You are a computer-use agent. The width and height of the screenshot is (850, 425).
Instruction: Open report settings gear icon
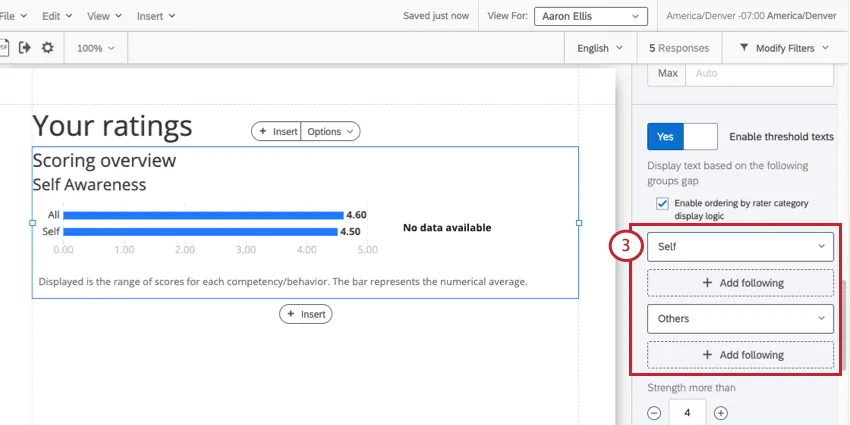(x=48, y=48)
